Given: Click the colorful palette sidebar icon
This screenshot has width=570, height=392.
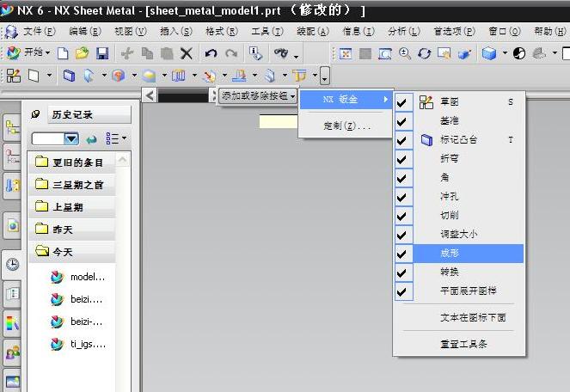Looking at the screenshot, I should pos(12,323).
